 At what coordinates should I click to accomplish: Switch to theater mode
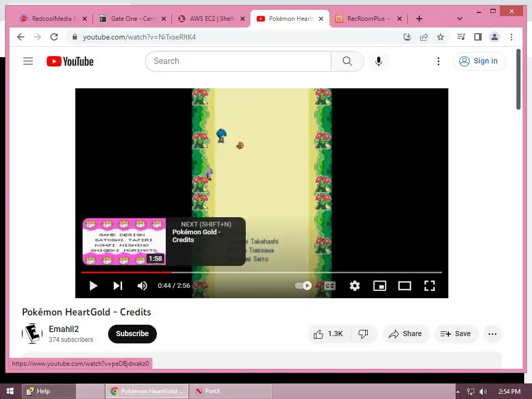404,286
